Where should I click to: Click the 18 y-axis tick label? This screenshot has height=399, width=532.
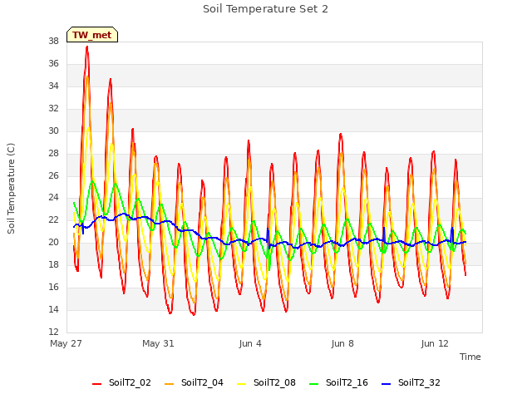click(x=53, y=264)
